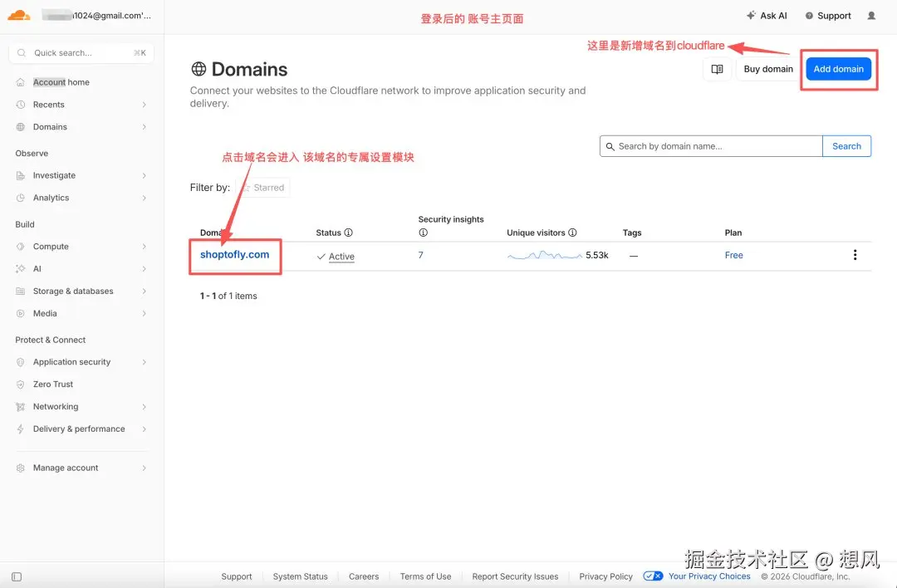Expand the Investigate chevron

click(x=145, y=175)
